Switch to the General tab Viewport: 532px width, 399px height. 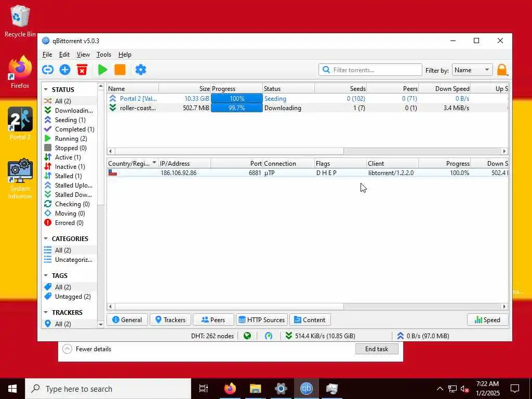(x=127, y=320)
